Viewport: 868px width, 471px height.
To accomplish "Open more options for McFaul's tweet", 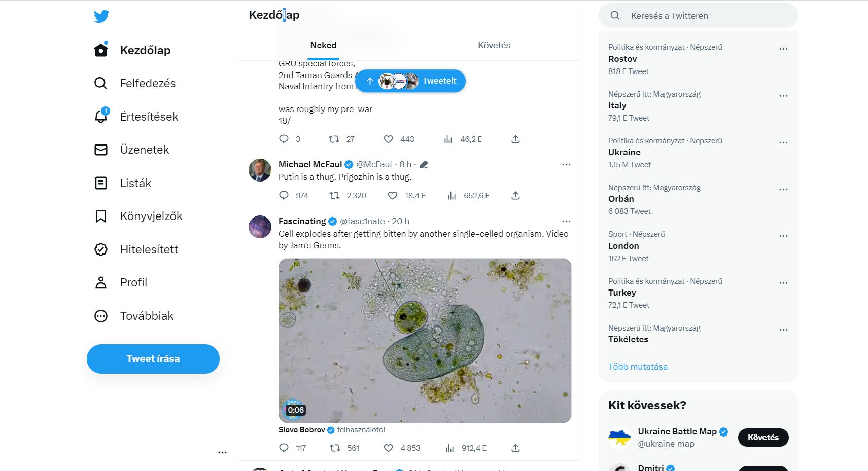I will 566,164.
